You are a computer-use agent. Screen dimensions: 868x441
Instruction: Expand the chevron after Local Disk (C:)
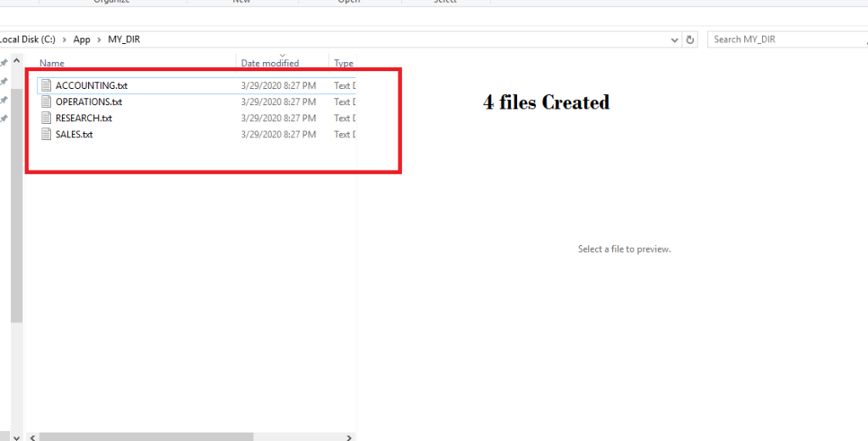(64, 40)
